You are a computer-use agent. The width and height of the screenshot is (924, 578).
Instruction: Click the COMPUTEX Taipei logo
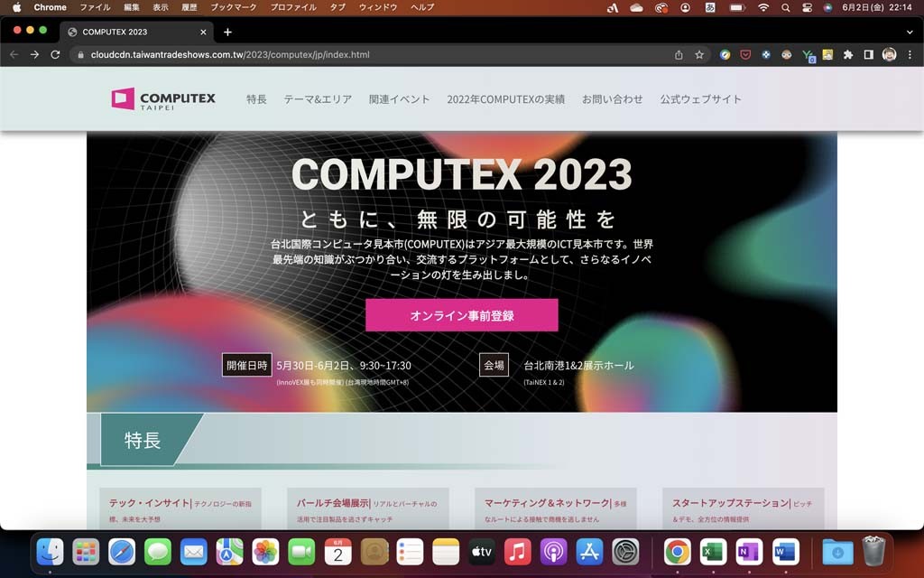coord(163,99)
